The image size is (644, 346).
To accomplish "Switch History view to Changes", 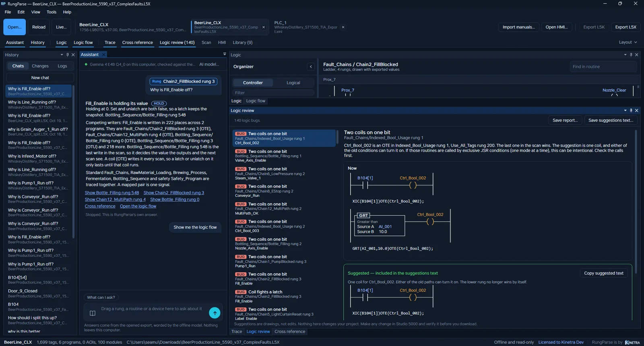I will tap(40, 66).
